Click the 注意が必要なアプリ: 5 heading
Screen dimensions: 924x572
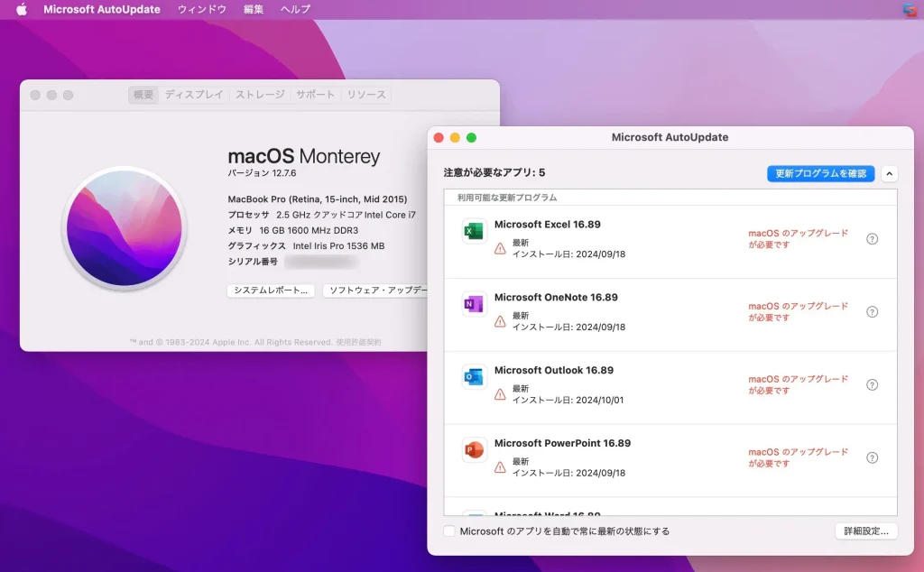pyautogui.click(x=494, y=172)
